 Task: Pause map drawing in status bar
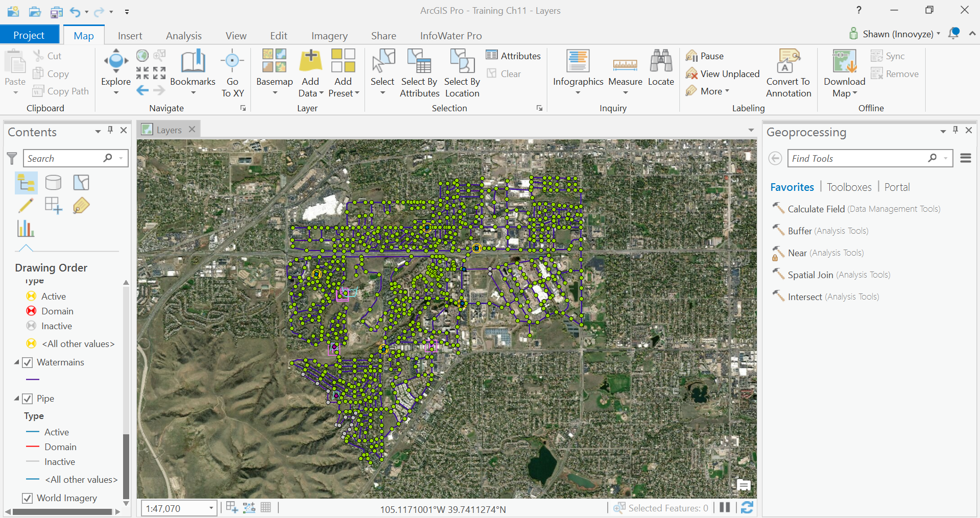(725, 507)
